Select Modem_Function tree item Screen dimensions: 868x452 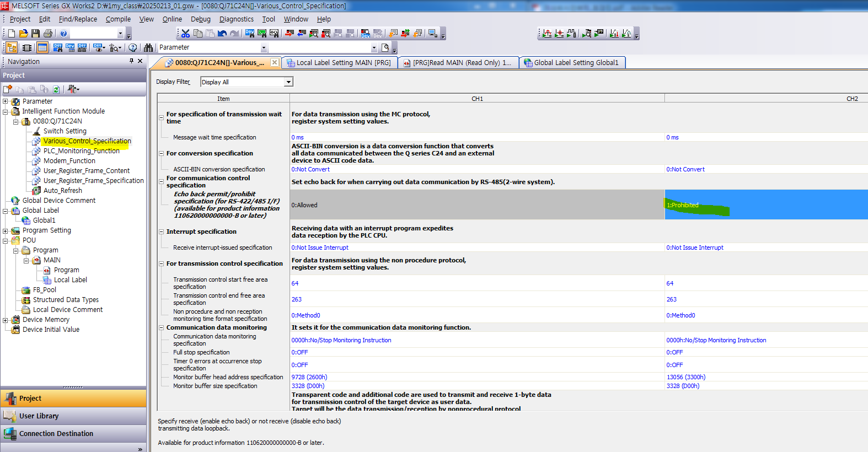tap(69, 161)
